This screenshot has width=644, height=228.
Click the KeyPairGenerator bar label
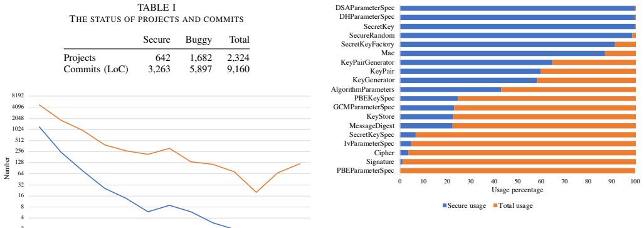(367, 63)
